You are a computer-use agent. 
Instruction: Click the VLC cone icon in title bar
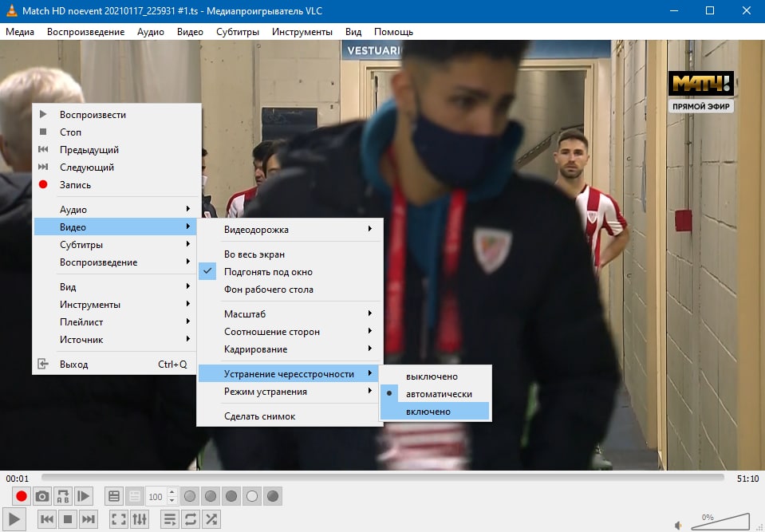click(x=11, y=10)
